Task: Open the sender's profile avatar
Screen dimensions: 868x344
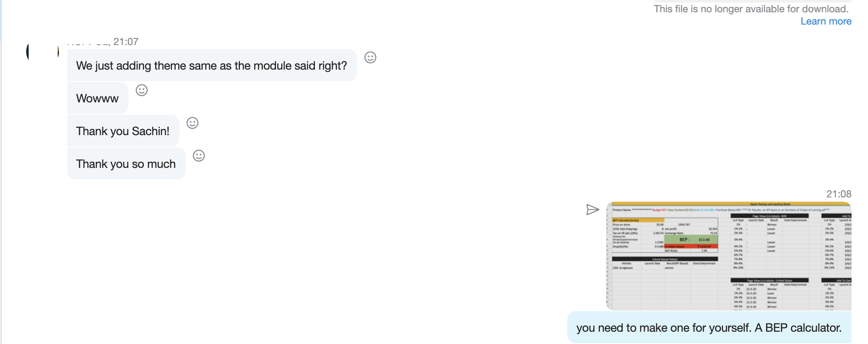Action: coord(43,52)
